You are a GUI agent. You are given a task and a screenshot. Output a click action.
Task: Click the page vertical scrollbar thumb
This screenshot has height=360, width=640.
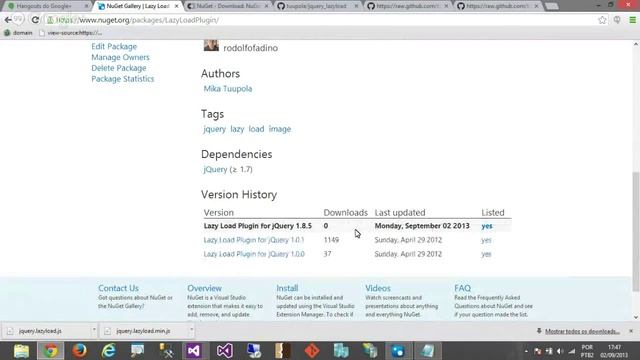636,231
